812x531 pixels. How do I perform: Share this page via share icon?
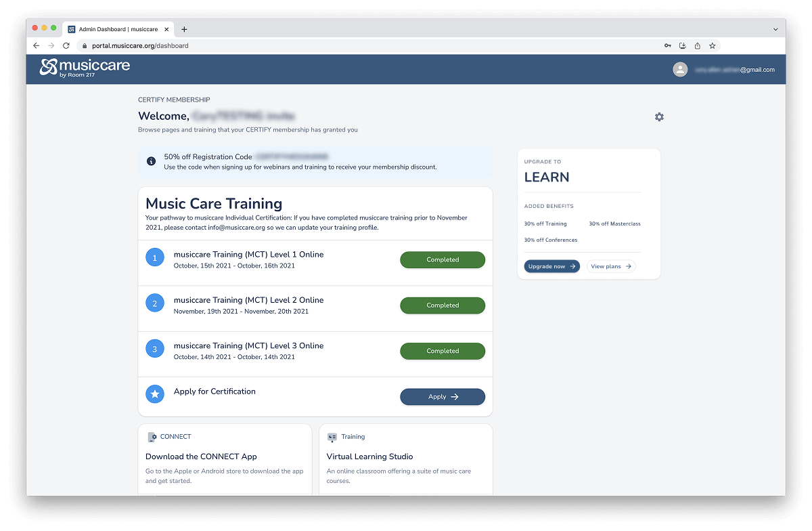(x=698, y=46)
